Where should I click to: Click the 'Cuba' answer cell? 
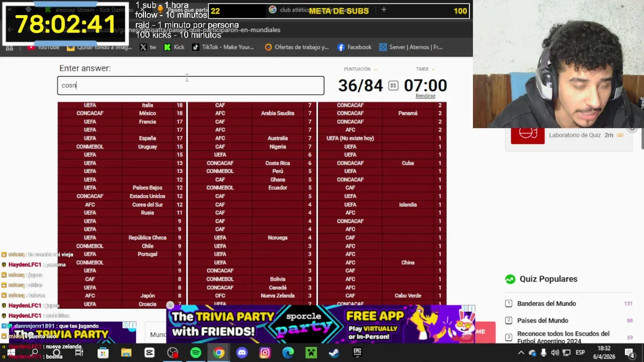click(408, 163)
